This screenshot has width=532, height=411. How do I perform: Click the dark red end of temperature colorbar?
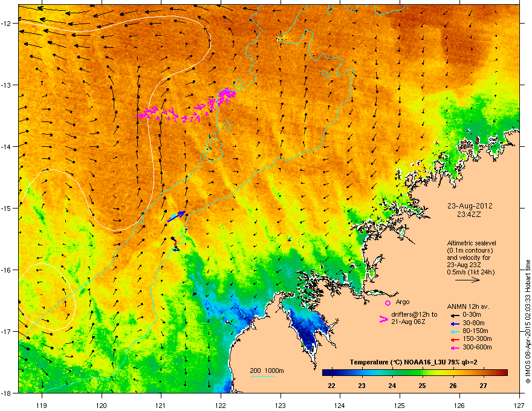click(503, 373)
